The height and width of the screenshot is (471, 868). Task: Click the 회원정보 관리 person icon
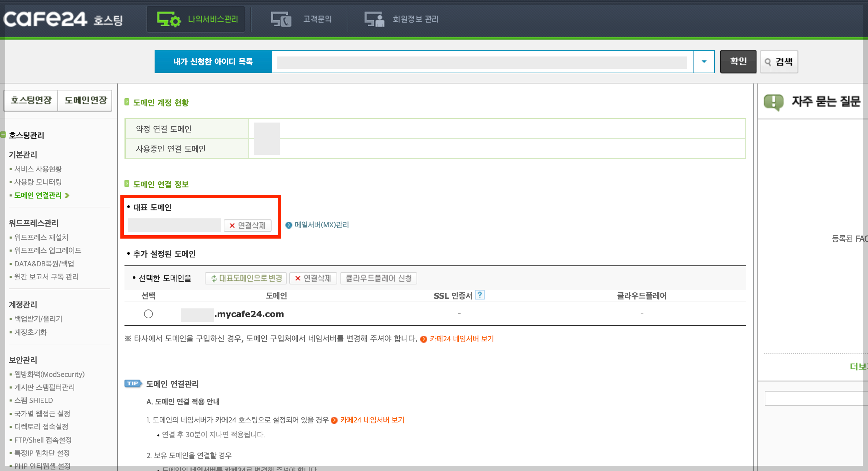[374, 19]
